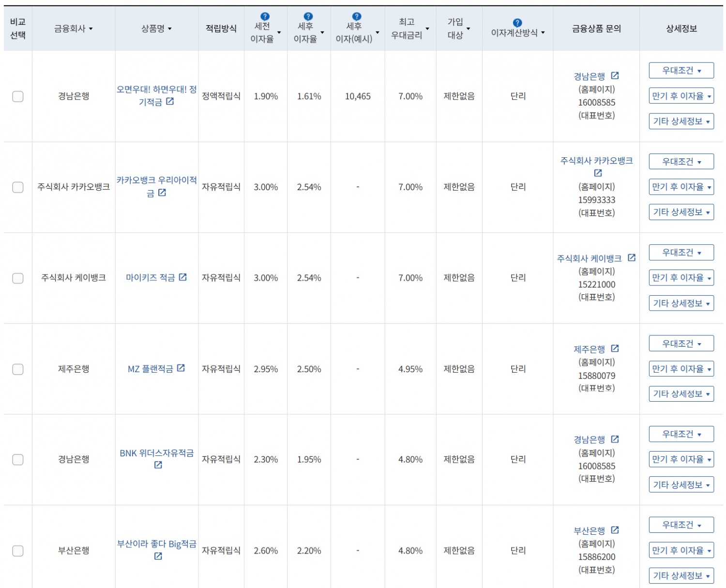726x588 pixels.
Task: Expand 만기 후 이자율 for 경남은행 정기적금 row
Action: click(681, 96)
